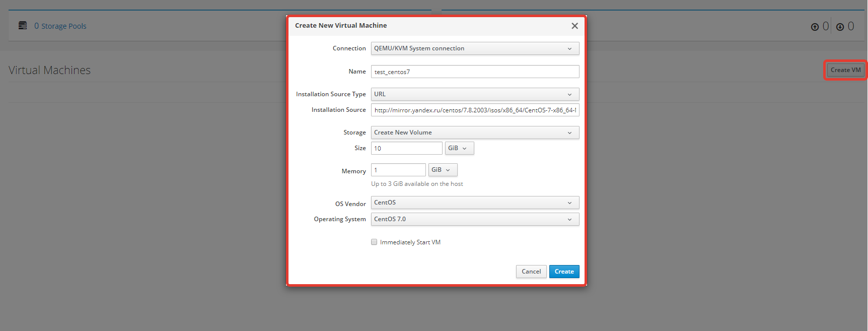The height and width of the screenshot is (331, 868).
Task: Click the storage Size value field
Action: 407,148
